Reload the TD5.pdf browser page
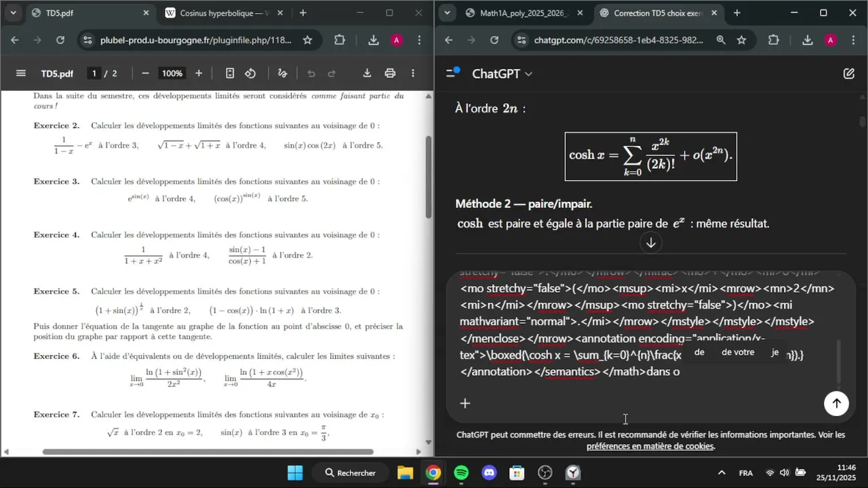868x488 pixels. point(60,40)
